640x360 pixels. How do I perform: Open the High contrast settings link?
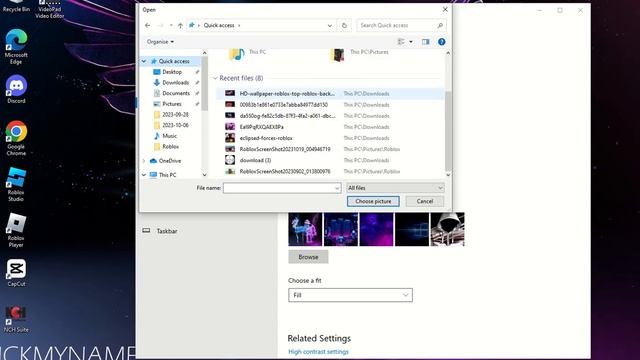(318, 351)
